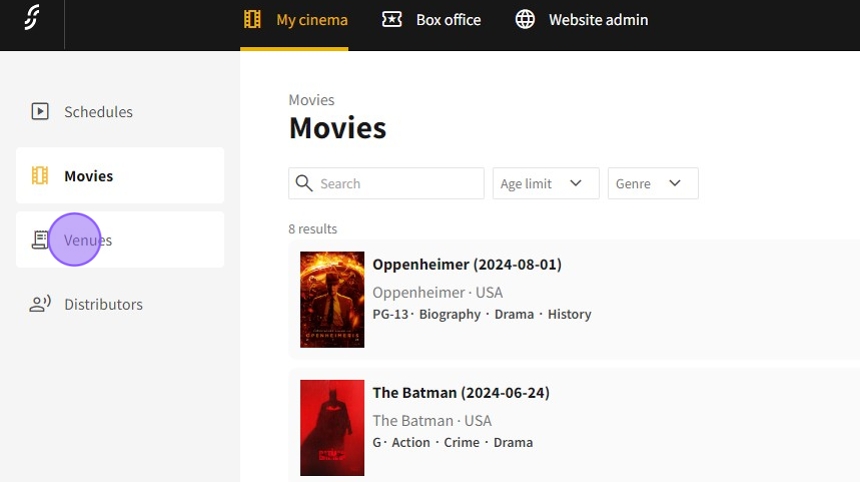
Task: Click the Movies film icon in sidebar
Action: [40, 176]
